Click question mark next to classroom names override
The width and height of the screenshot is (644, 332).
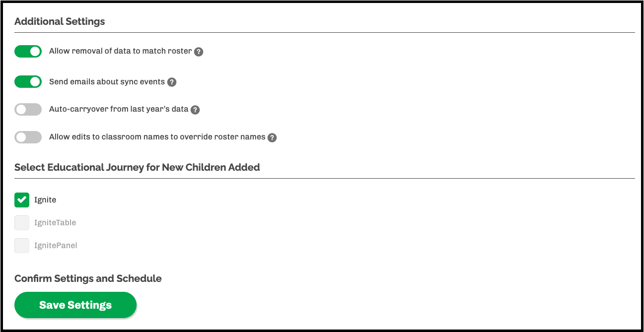click(x=272, y=137)
